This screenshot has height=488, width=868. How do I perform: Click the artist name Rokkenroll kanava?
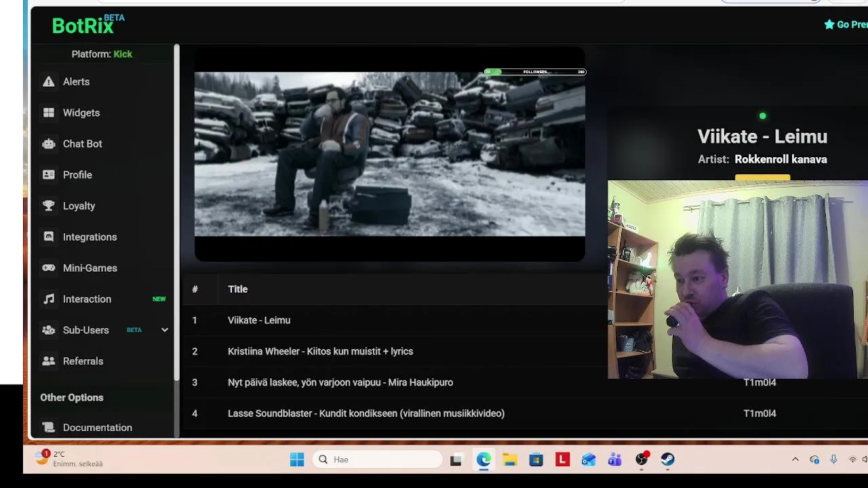pos(781,159)
